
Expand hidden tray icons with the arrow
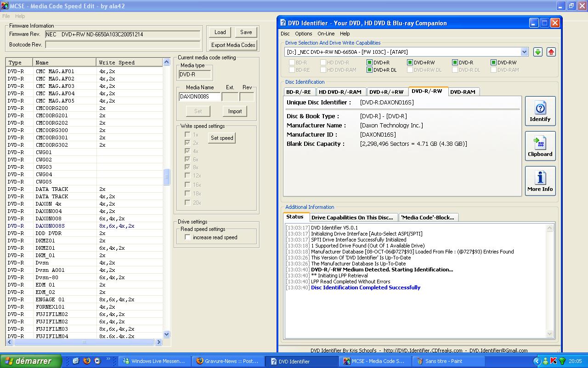point(537,361)
